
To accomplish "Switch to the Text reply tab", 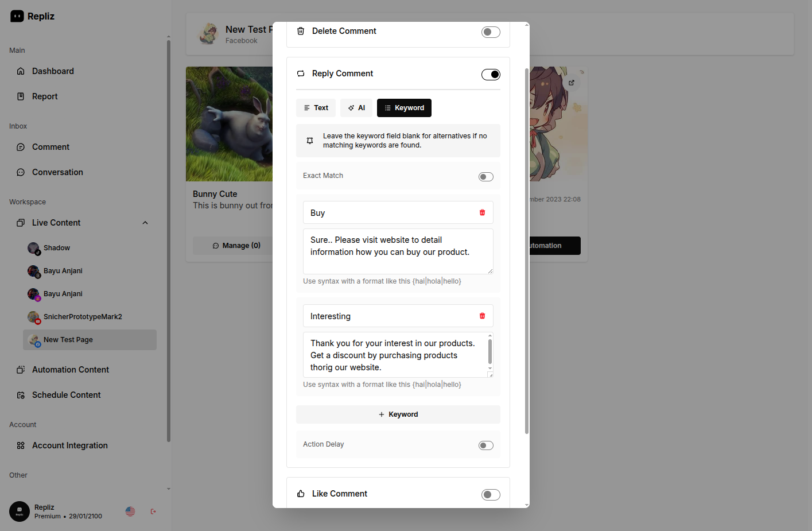I will click(316, 108).
